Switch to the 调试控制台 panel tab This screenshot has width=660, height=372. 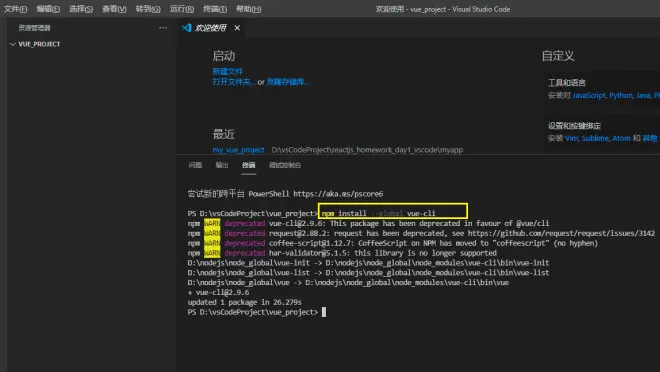coord(285,165)
